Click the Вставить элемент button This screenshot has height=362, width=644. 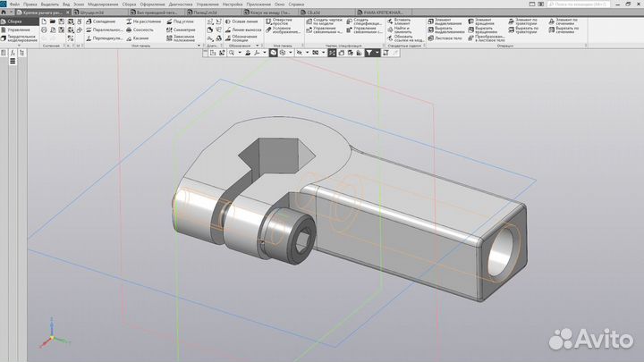[394, 21]
